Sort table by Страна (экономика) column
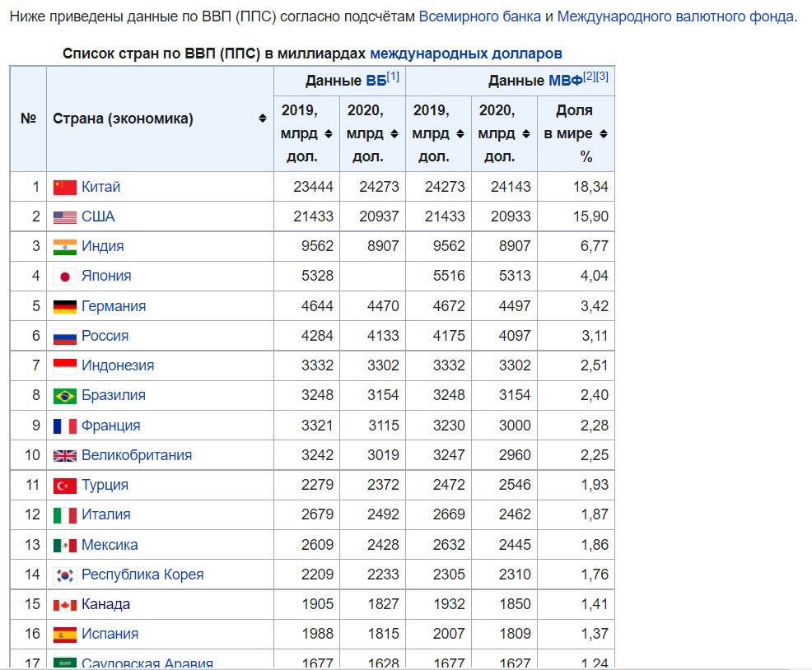Image resolution: width=812 pixels, height=670 pixels. tap(263, 119)
